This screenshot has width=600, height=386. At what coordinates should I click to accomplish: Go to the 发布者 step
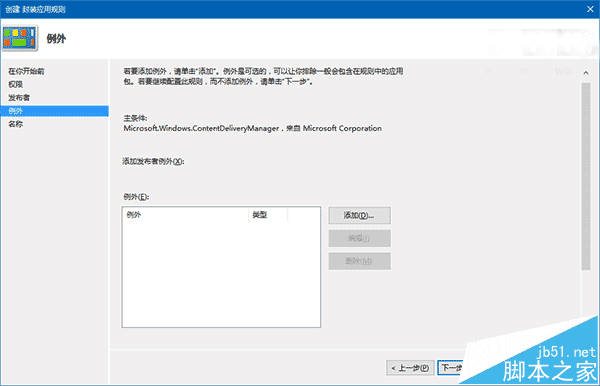tap(19, 98)
